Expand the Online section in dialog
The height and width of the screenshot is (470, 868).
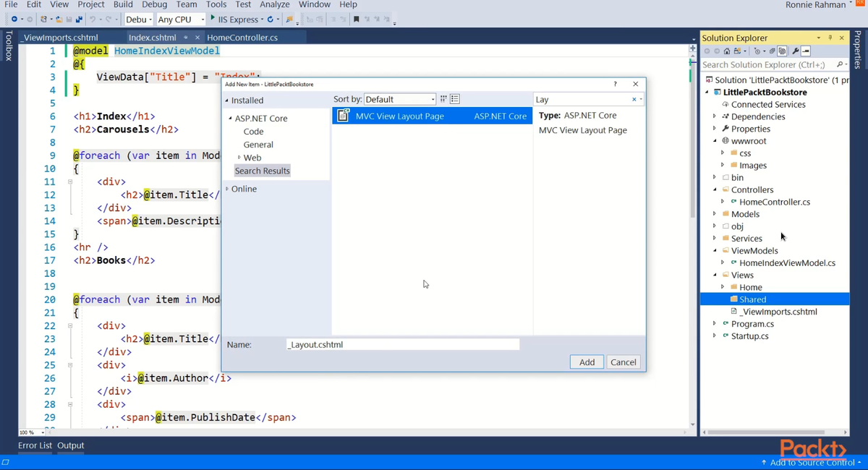tap(227, 189)
